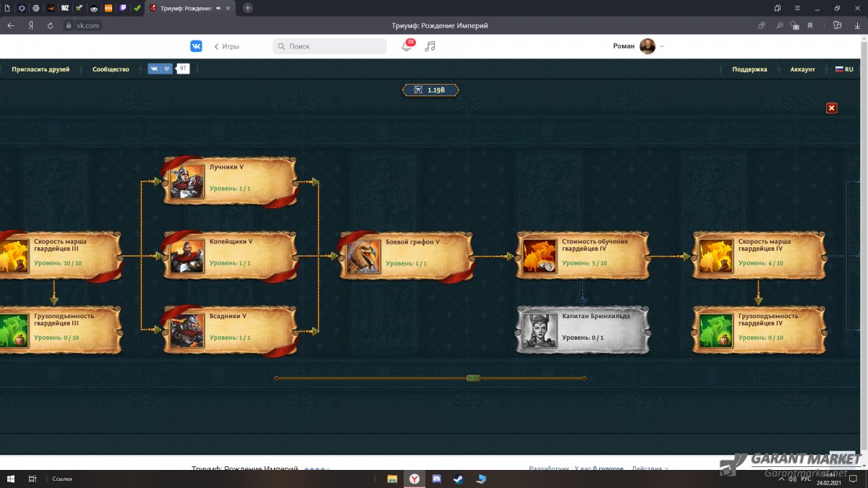Click the VK logo icon
Screen dimensions: 868x488
pos(196,46)
